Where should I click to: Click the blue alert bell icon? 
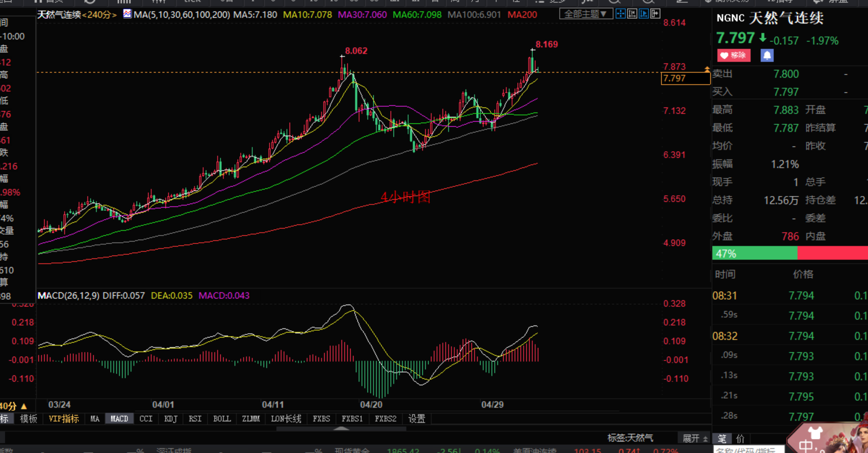tap(767, 55)
